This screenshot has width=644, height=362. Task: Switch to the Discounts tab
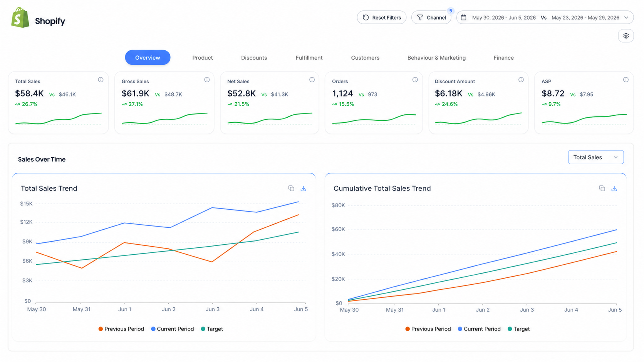click(x=254, y=58)
